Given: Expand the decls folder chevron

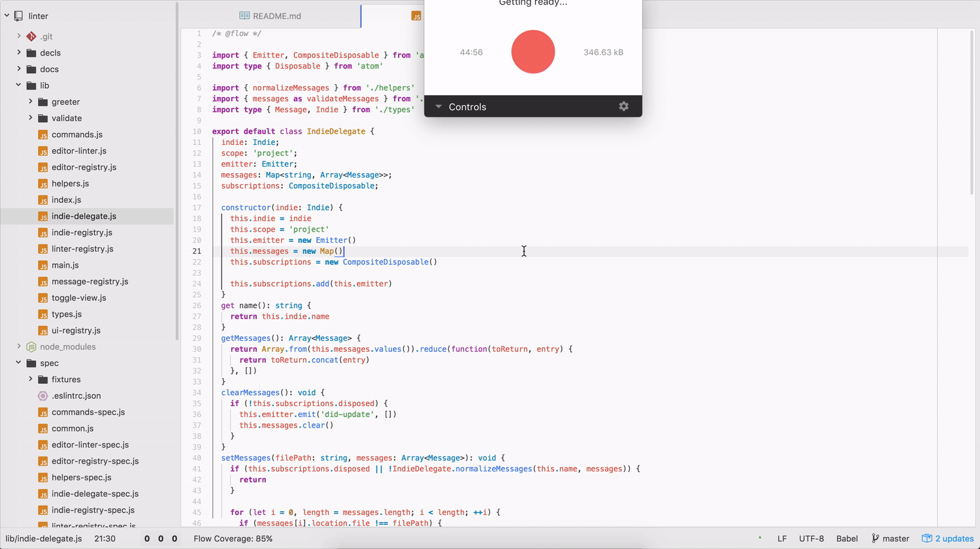Looking at the screenshot, I should 19,52.
